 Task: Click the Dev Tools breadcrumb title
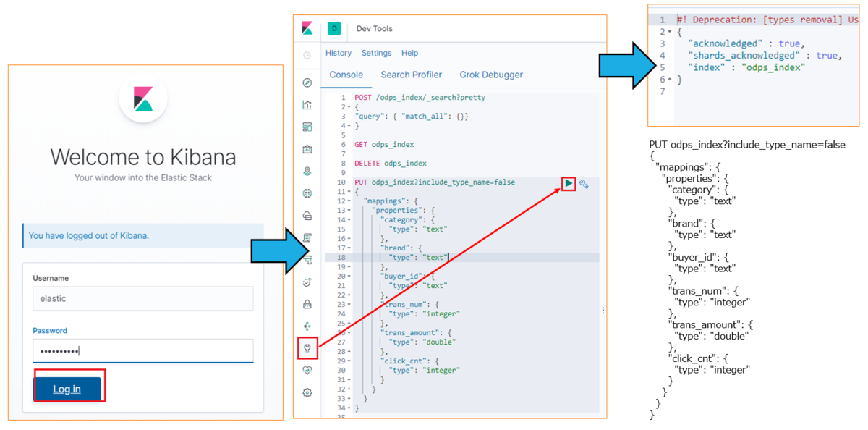point(375,29)
